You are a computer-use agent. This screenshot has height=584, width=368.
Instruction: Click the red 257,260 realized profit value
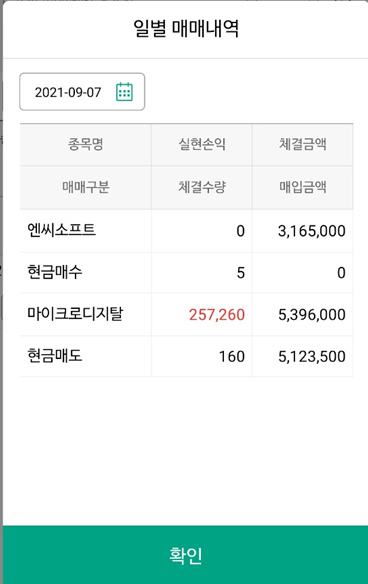click(217, 315)
